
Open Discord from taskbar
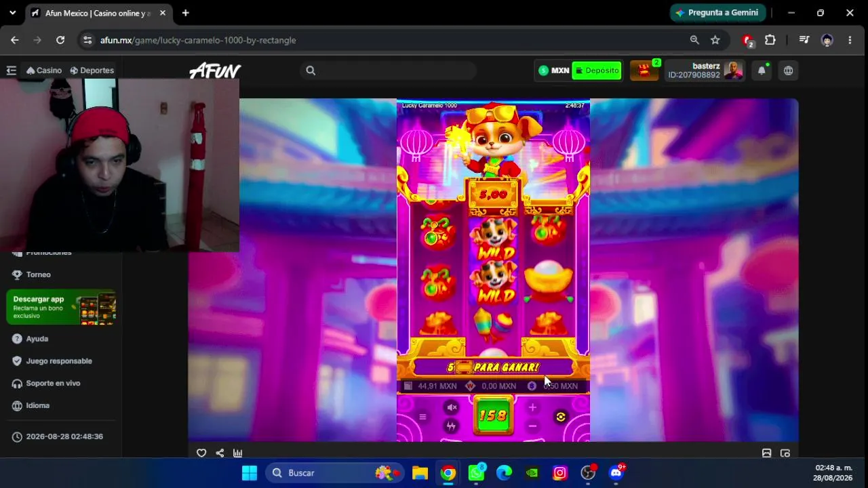coord(616,473)
